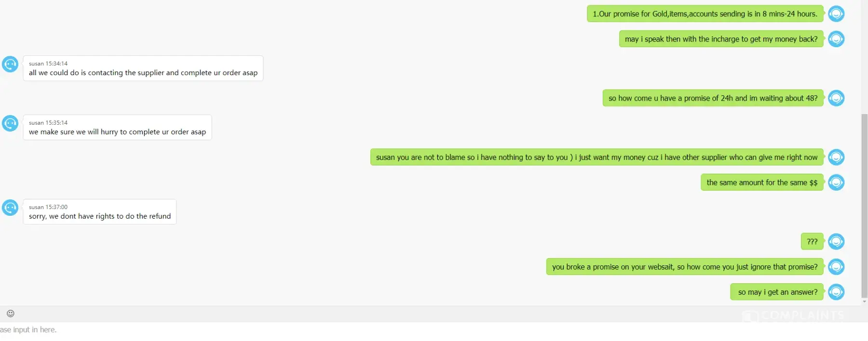868x341 pixels.
Task: Click user avatar beside 'so may i get an answer?'
Action: tap(836, 292)
